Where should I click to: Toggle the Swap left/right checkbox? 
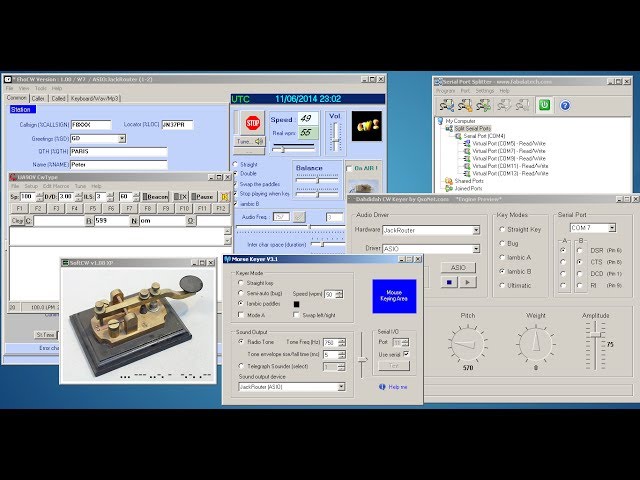click(296, 315)
